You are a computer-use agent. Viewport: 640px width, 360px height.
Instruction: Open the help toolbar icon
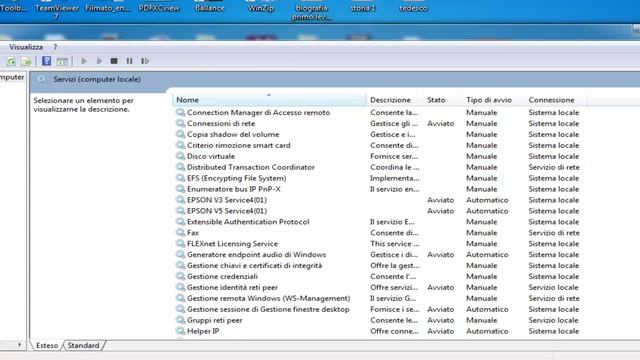click(x=47, y=61)
